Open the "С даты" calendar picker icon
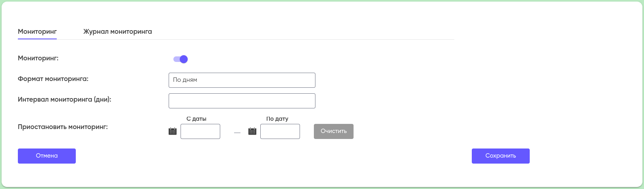This screenshot has height=189, width=644. click(173, 131)
